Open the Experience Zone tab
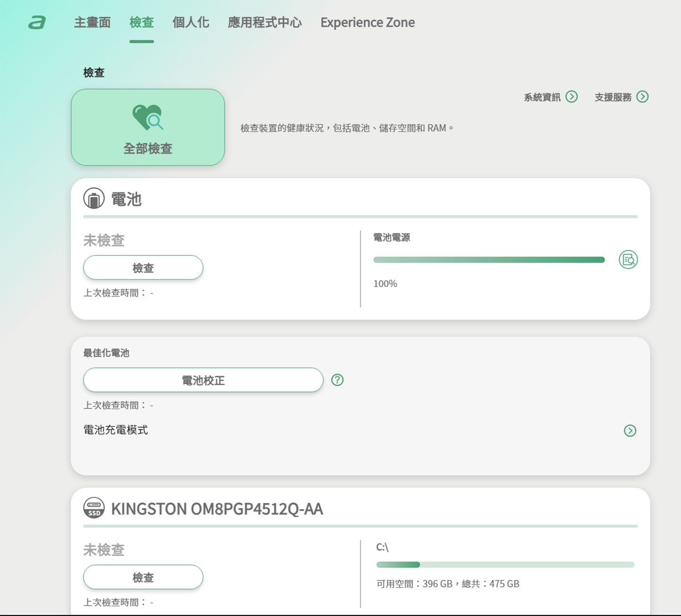Viewport: 681px width, 616px height. (367, 22)
